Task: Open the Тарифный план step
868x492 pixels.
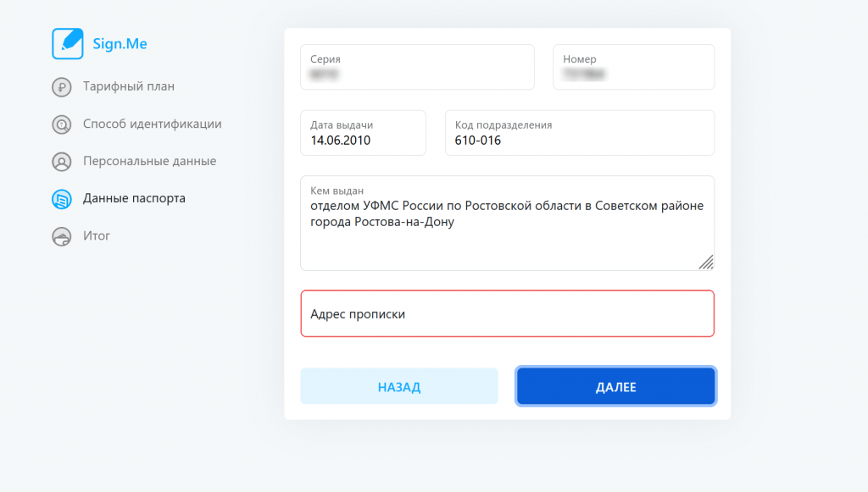Action: [x=129, y=86]
